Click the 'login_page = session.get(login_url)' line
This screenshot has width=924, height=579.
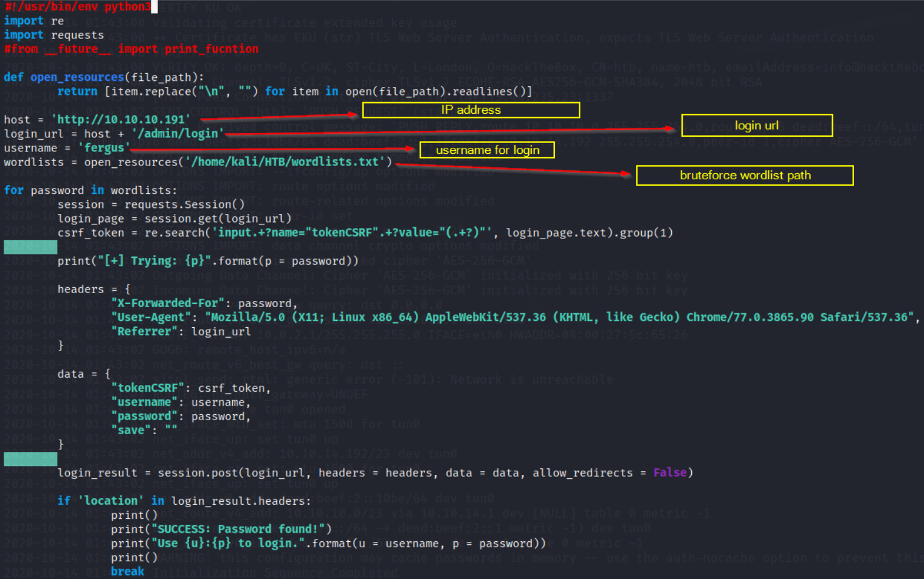pos(174,218)
